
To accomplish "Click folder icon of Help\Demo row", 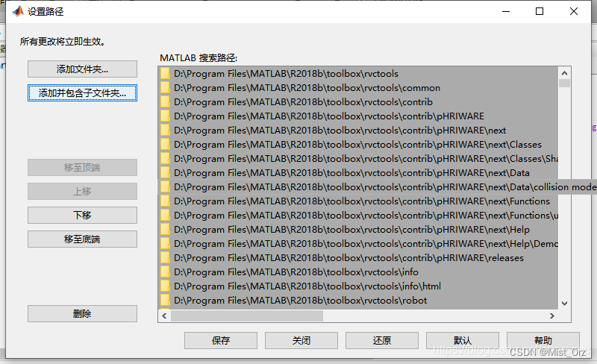I will click(x=165, y=243).
